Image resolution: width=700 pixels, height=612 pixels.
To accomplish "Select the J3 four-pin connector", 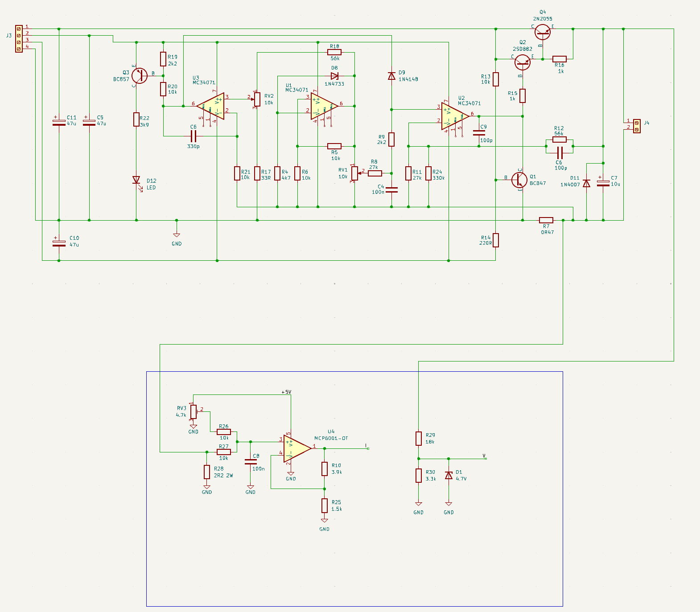I will click(x=19, y=38).
